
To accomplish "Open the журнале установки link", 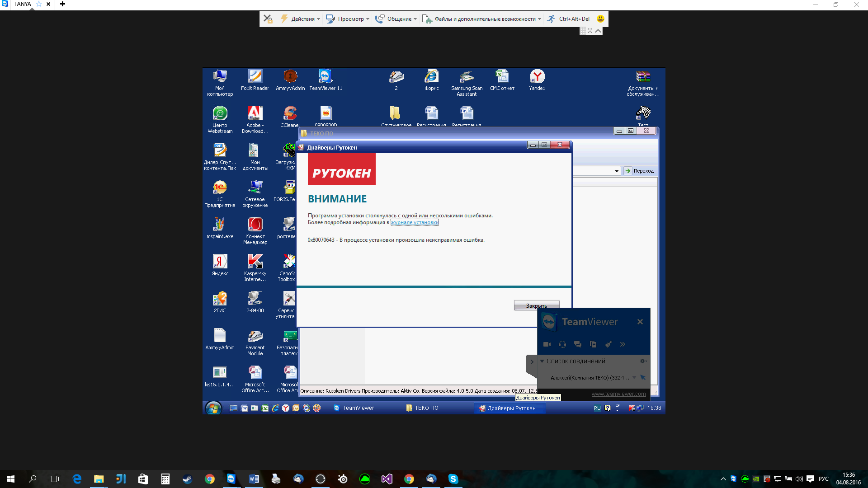I will click(415, 222).
